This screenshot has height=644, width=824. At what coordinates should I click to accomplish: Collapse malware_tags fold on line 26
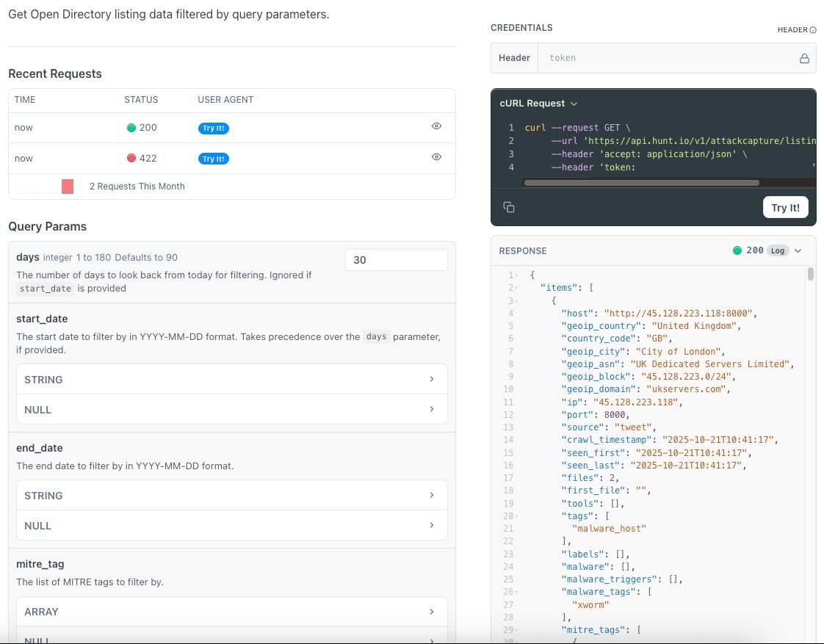point(516,592)
